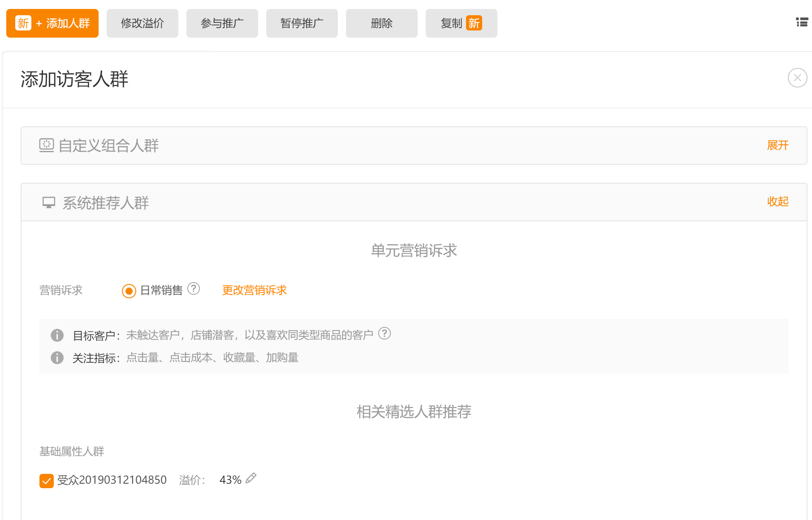Open help icon next to 日常销售
Image resolution: width=812 pixels, height=520 pixels.
pyautogui.click(x=194, y=288)
